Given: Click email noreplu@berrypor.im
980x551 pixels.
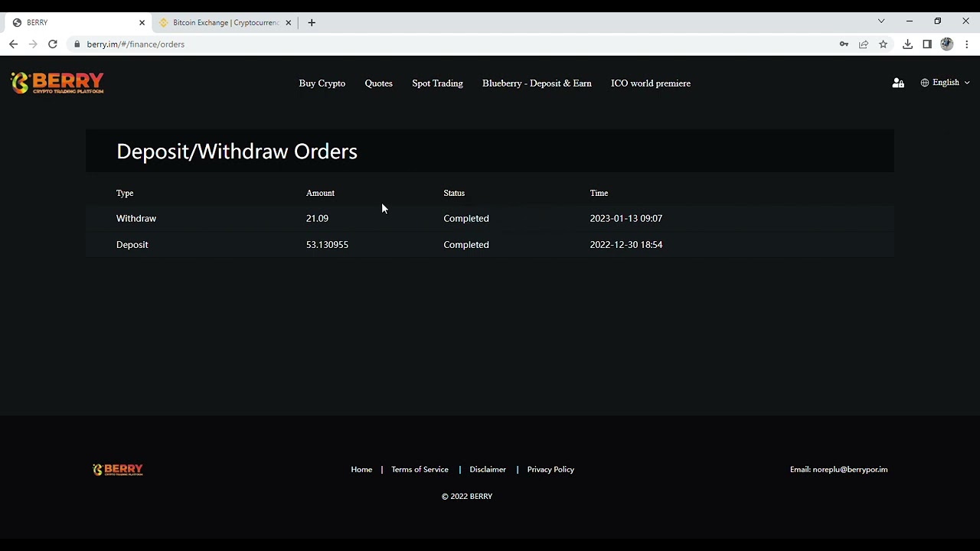Looking at the screenshot, I should tap(850, 470).
